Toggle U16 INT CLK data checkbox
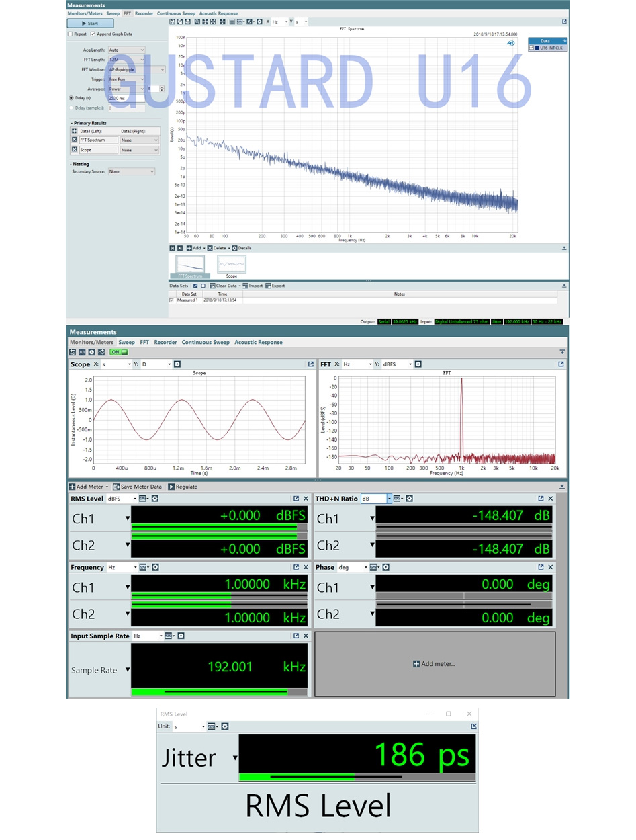636x840 pixels. point(532,48)
